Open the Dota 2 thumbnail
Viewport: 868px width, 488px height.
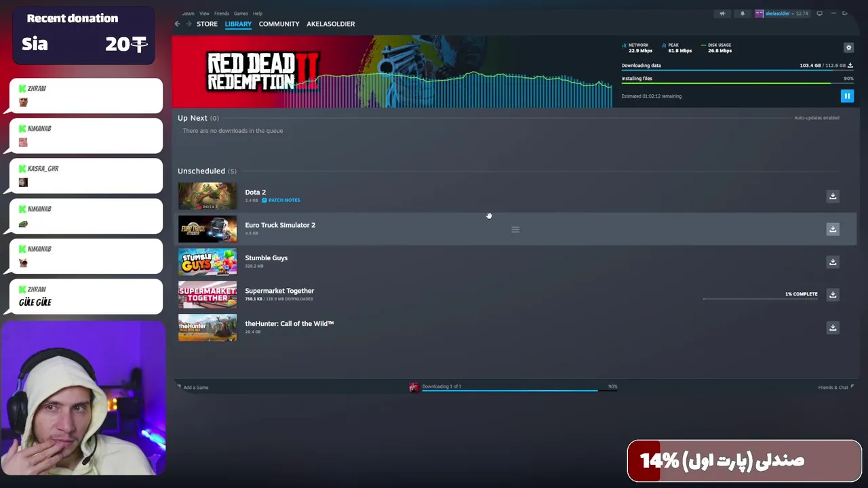click(208, 196)
